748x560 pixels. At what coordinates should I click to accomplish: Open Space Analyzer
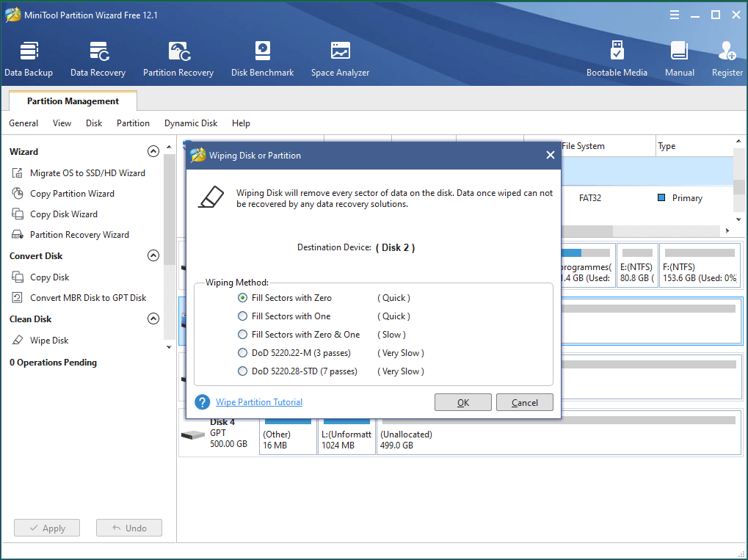click(x=340, y=59)
